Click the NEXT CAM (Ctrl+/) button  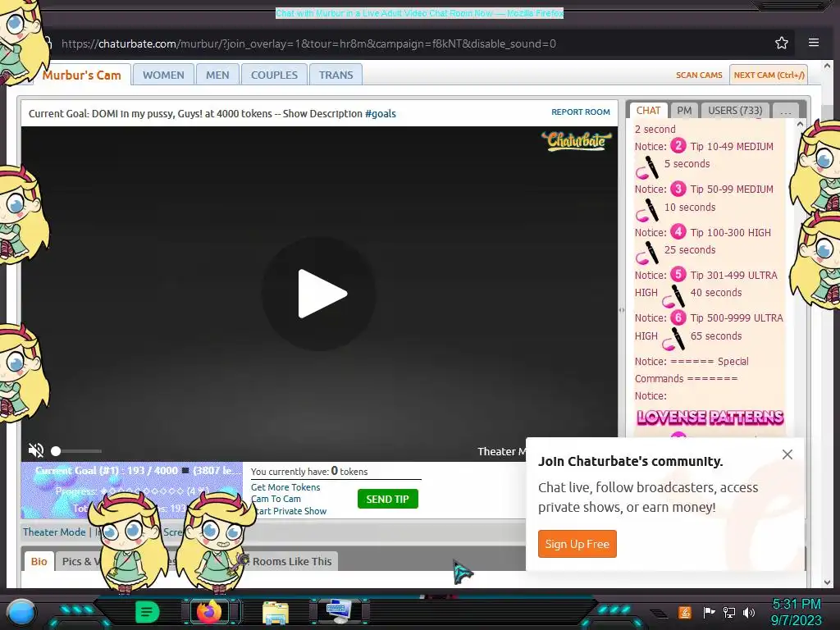tap(769, 75)
